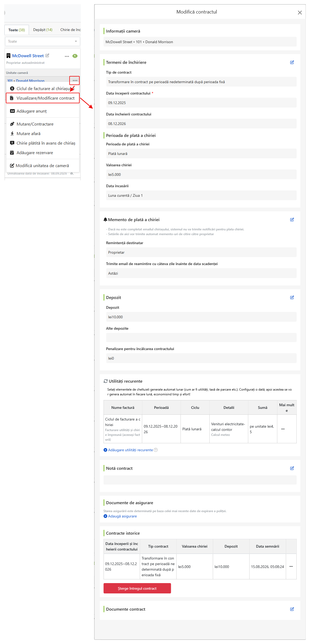This screenshot has width=310, height=644.
Task: Open McDowell Street three-dots options
Action: click(x=67, y=56)
